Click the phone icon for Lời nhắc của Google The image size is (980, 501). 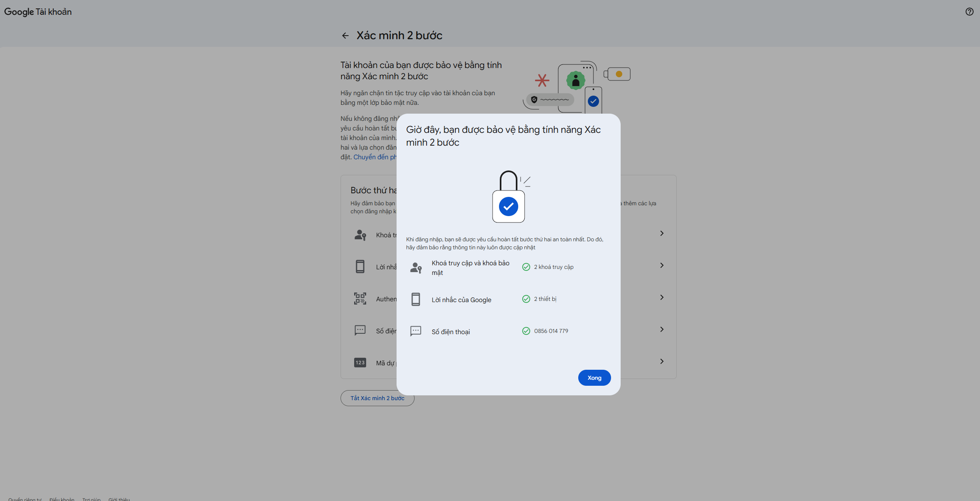point(416,299)
